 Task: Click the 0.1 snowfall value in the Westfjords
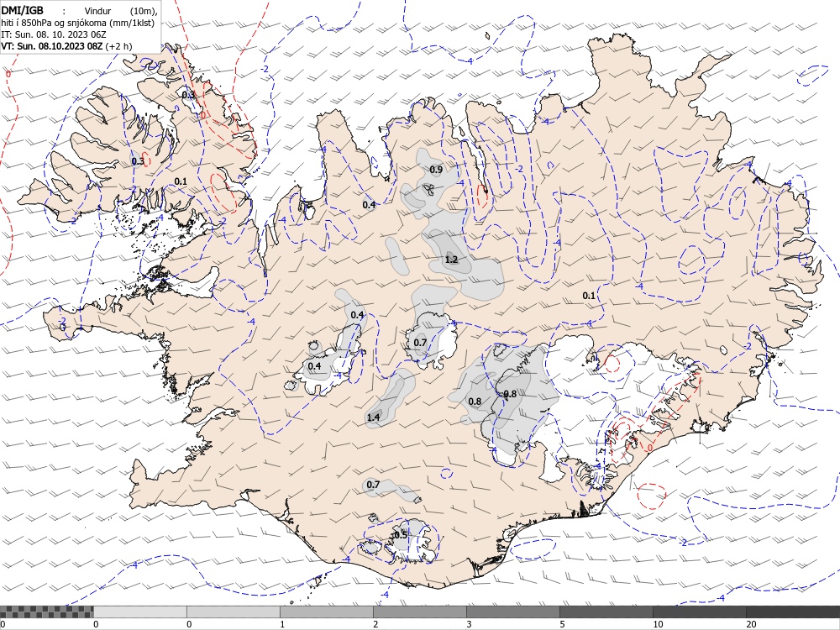coord(181,181)
